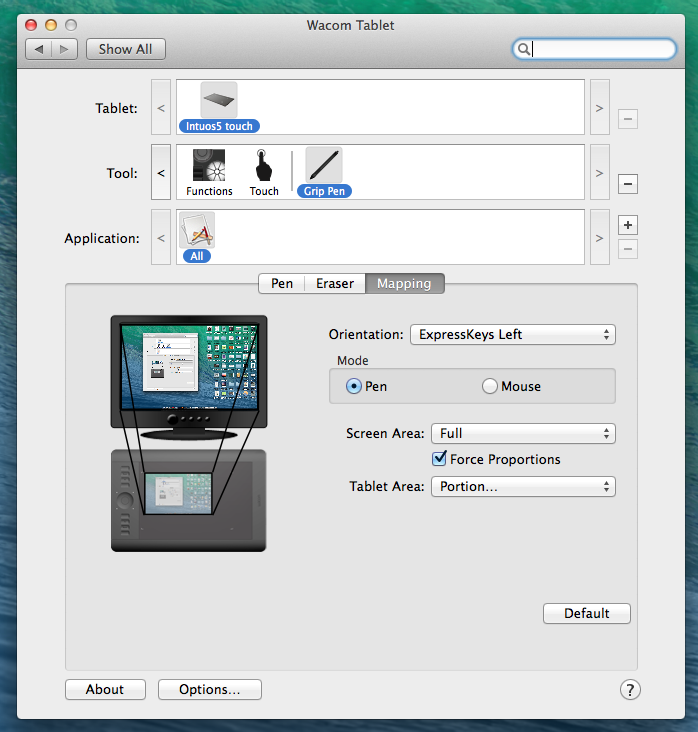Close the Wacom Tablet window
This screenshot has width=698, height=732.
tap(31, 25)
